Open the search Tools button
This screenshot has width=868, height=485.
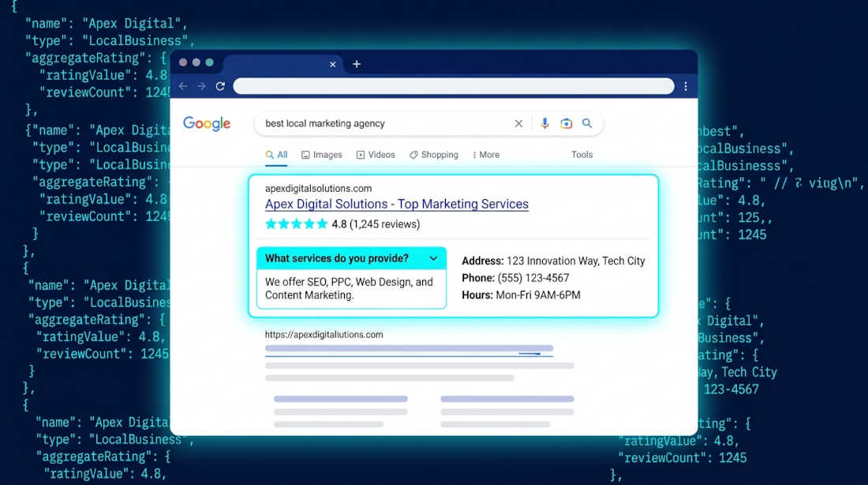point(582,155)
